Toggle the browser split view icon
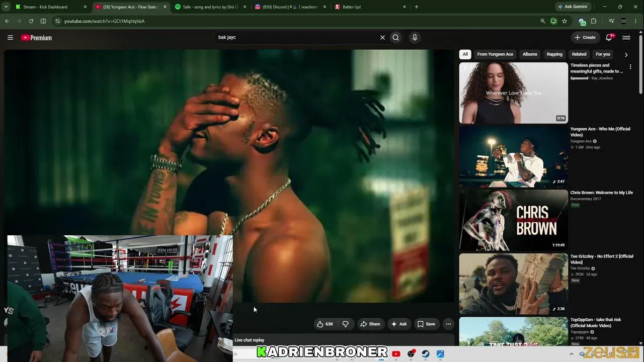Image resolution: width=644 pixels, height=362 pixels. coord(43,21)
